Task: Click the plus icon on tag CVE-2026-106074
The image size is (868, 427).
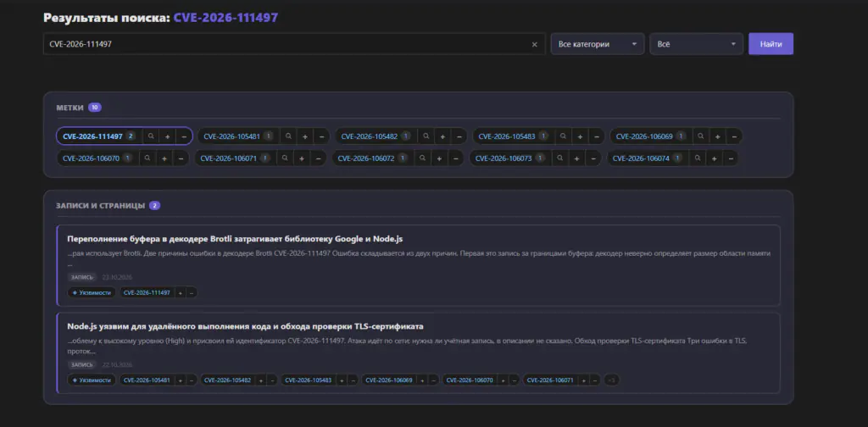Action: click(714, 158)
